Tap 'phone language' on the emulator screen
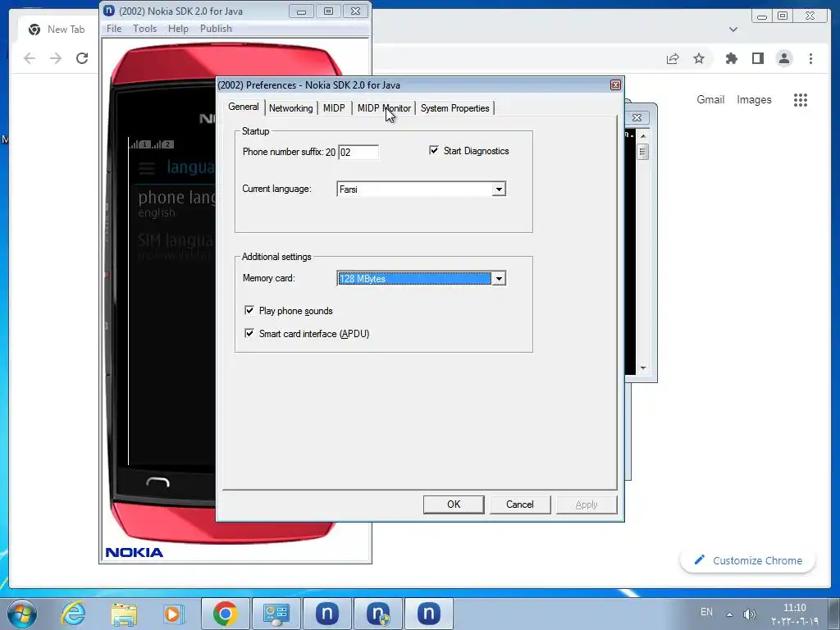Viewport: 840px width, 630px height. pyautogui.click(x=176, y=198)
